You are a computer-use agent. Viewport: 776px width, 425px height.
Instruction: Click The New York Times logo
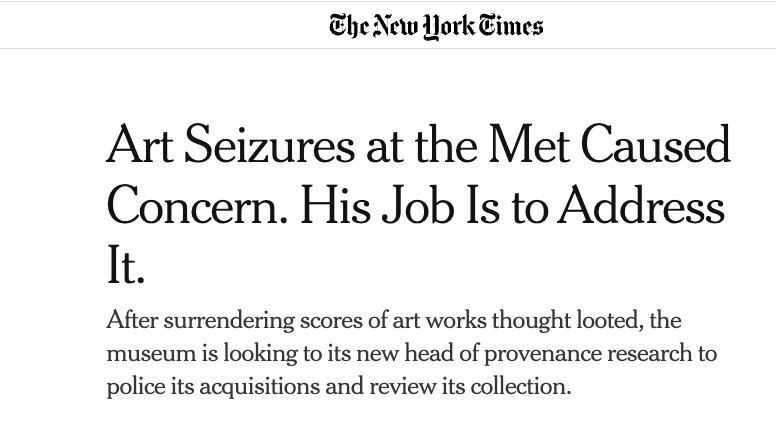(x=436, y=26)
